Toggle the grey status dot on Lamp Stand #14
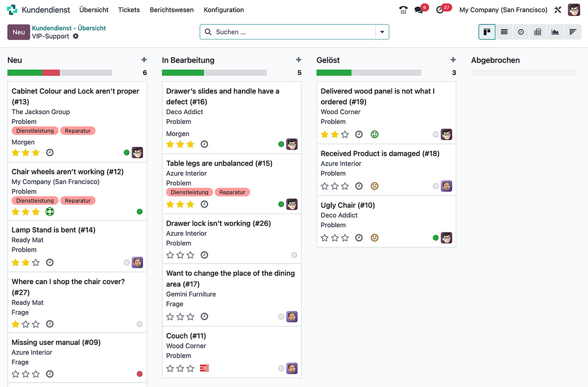The height and width of the screenshot is (387, 588). click(x=126, y=263)
